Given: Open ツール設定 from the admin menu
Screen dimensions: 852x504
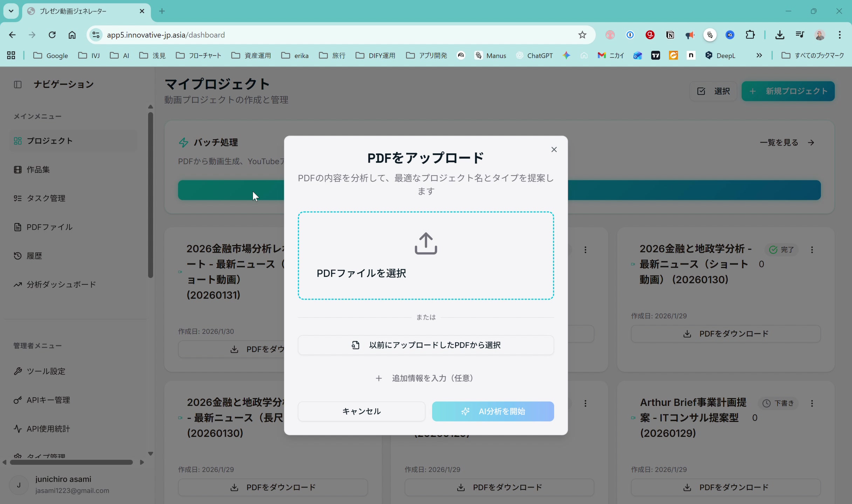Looking at the screenshot, I should click(x=46, y=371).
